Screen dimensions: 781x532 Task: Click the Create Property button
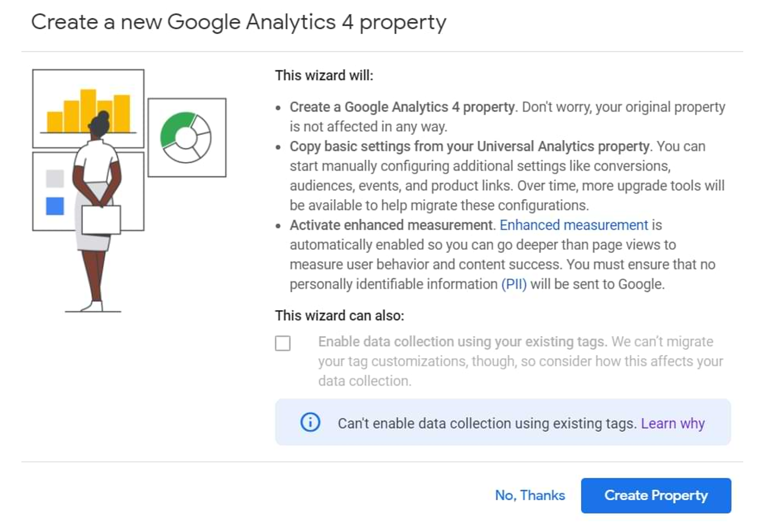coord(656,495)
